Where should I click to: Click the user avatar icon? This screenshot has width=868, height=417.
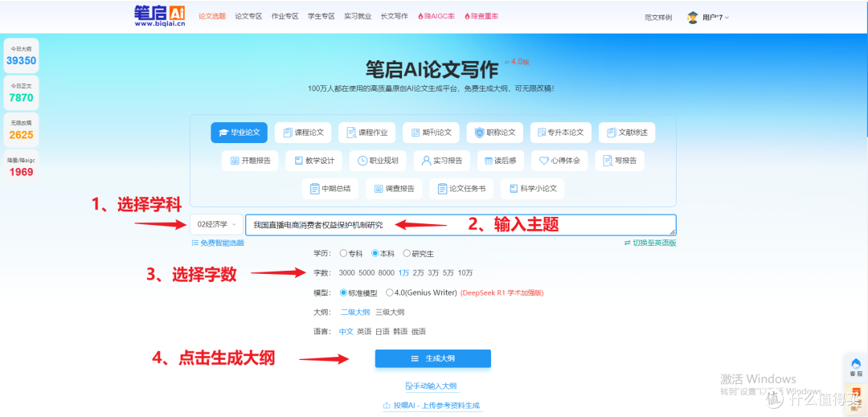click(693, 17)
